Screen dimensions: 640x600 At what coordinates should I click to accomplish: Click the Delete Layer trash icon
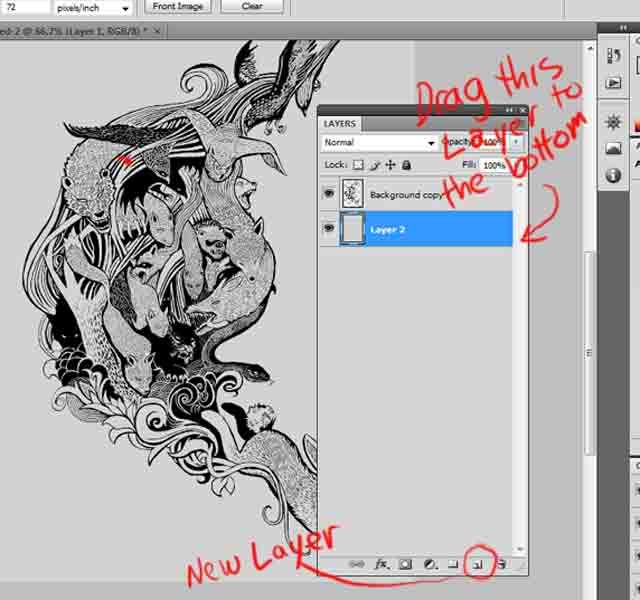502,564
